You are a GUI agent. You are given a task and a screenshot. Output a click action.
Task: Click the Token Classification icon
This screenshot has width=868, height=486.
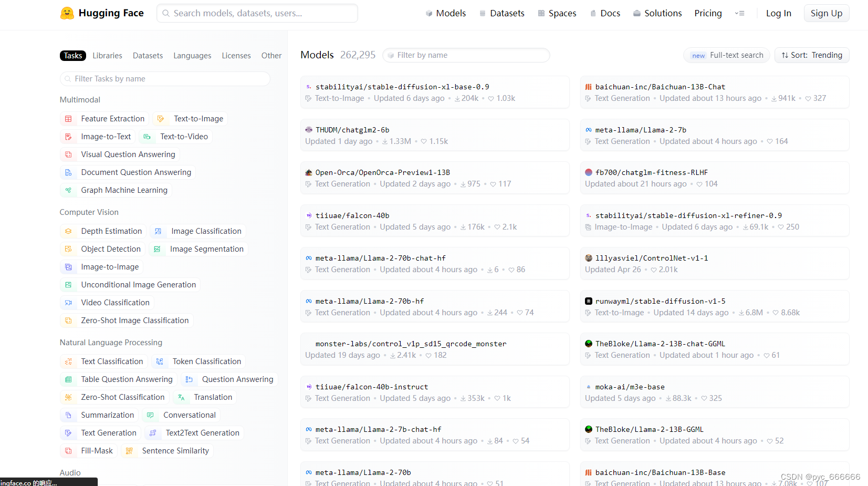pyautogui.click(x=160, y=361)
